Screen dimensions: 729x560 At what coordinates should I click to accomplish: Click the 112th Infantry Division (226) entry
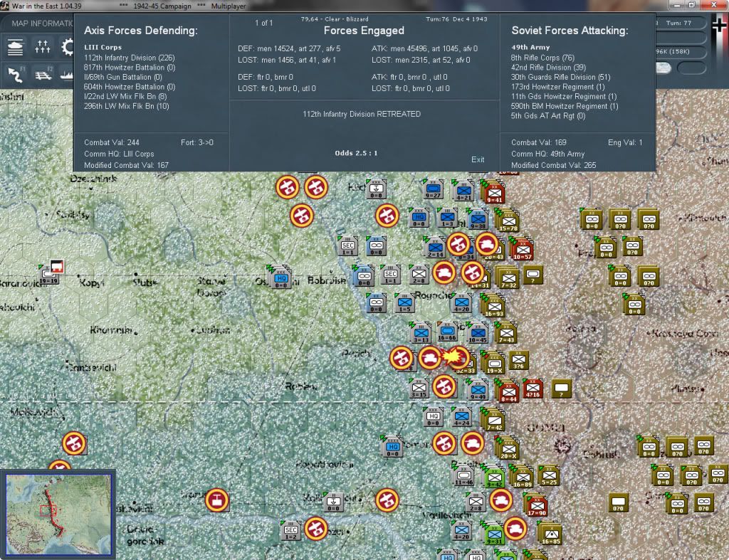click(130, 58)
